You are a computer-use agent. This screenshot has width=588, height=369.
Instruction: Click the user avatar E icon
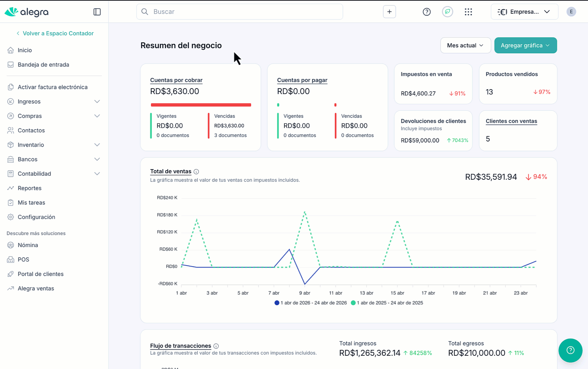point(571,12)
